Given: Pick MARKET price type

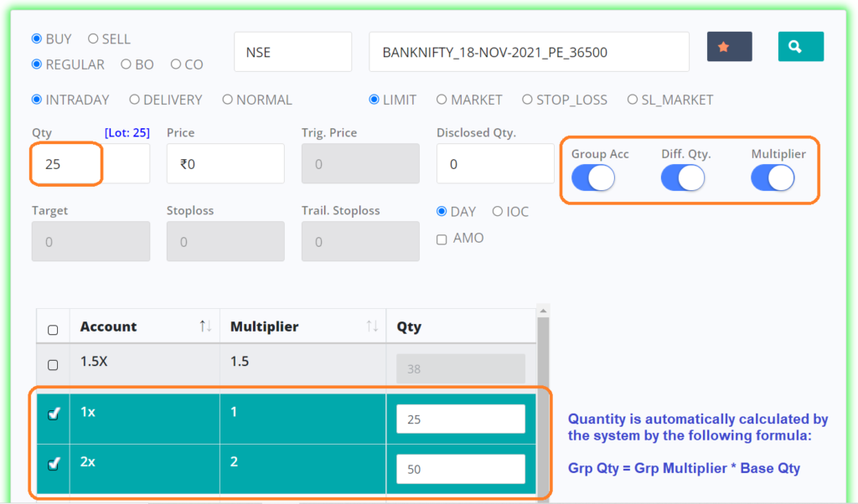Looking at the screenshot, I should tap(442, 100).
